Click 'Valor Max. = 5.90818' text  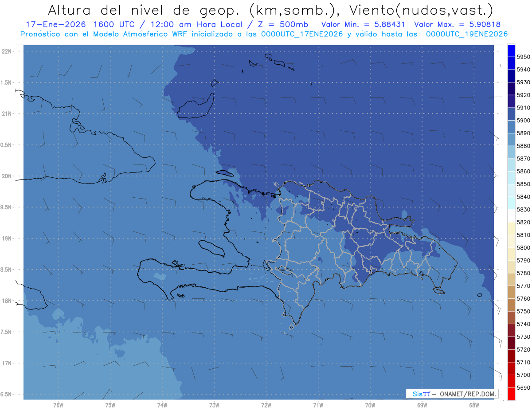coord(458,25)
